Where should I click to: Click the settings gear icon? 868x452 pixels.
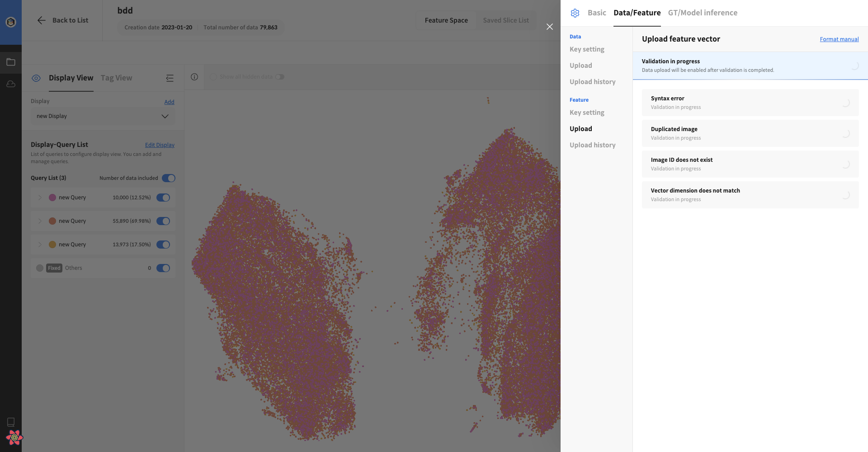pos(575,13)
